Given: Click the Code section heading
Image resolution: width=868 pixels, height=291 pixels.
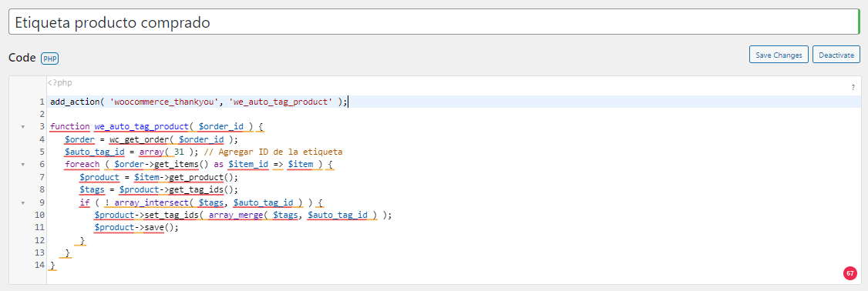Looking at the screenshot, I should 22,58.
